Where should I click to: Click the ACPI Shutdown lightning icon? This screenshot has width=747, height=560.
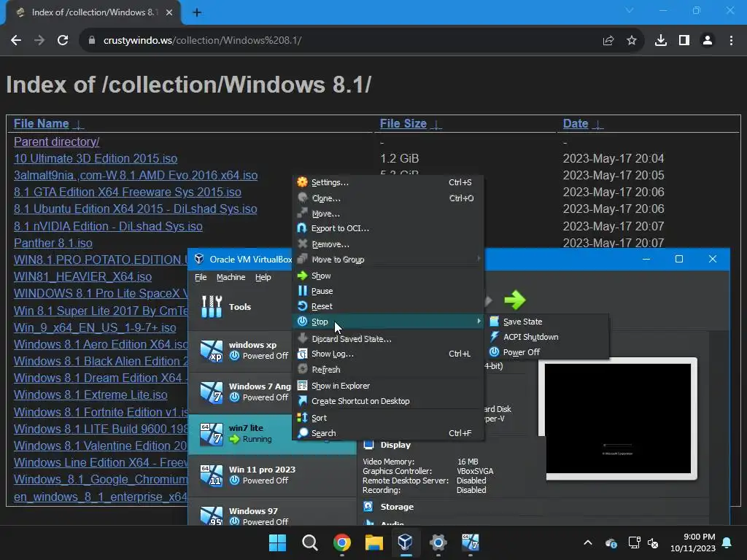pos(495,337)
